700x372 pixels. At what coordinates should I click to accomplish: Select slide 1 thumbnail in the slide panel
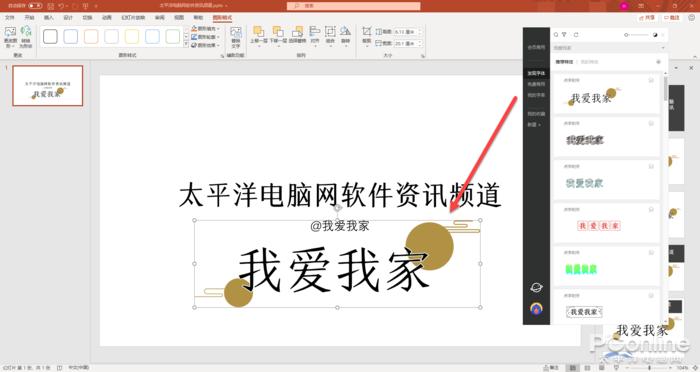(48, 86)
